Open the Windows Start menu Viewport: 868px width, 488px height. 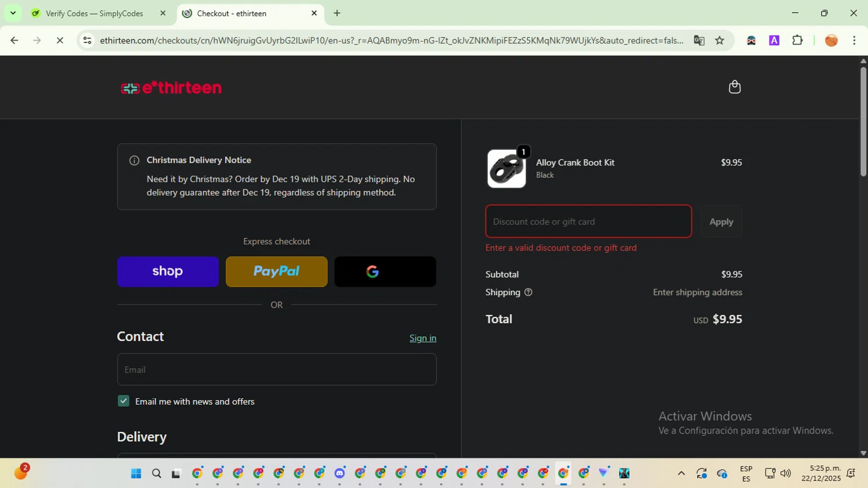tap(136, 474)
